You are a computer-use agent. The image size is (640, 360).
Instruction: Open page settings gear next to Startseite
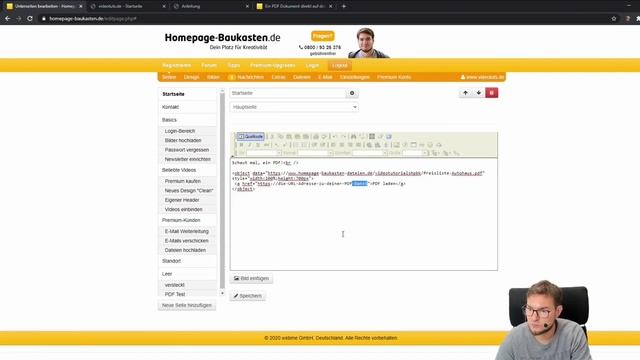click(352, 93)
